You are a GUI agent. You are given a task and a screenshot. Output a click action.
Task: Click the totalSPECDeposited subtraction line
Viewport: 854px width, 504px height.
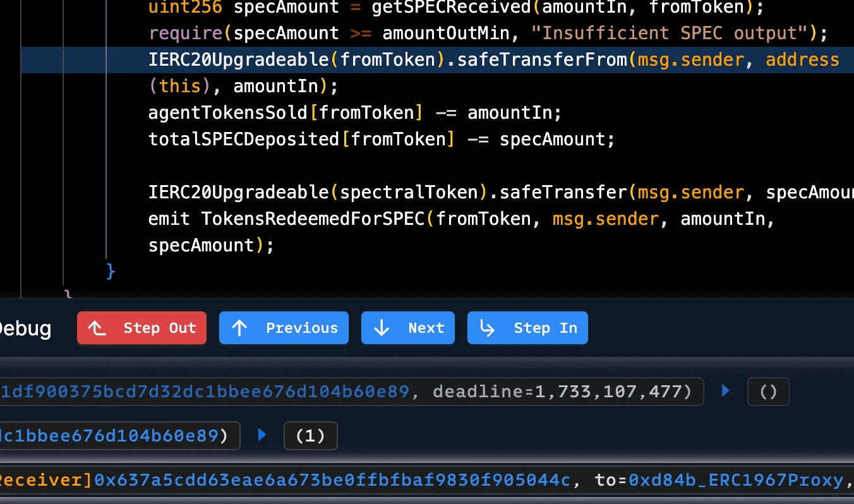point(381,139)
